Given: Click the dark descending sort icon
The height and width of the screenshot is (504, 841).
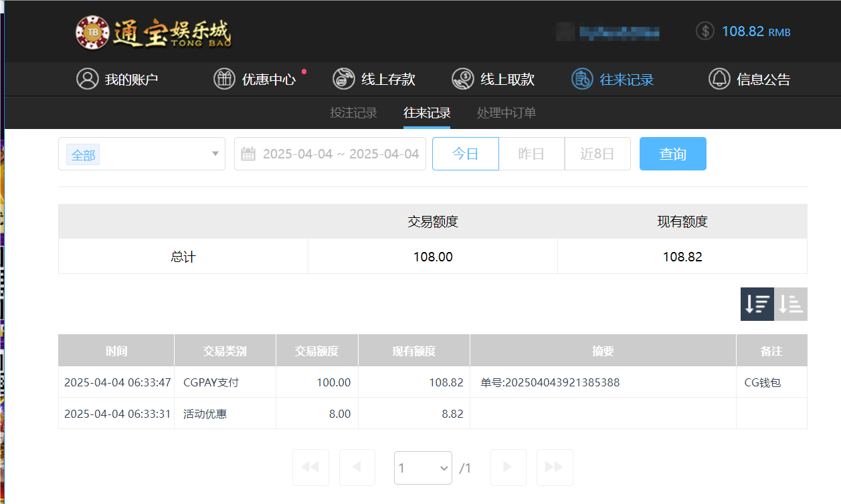Looking at the screenshot, I should (757, 304).
